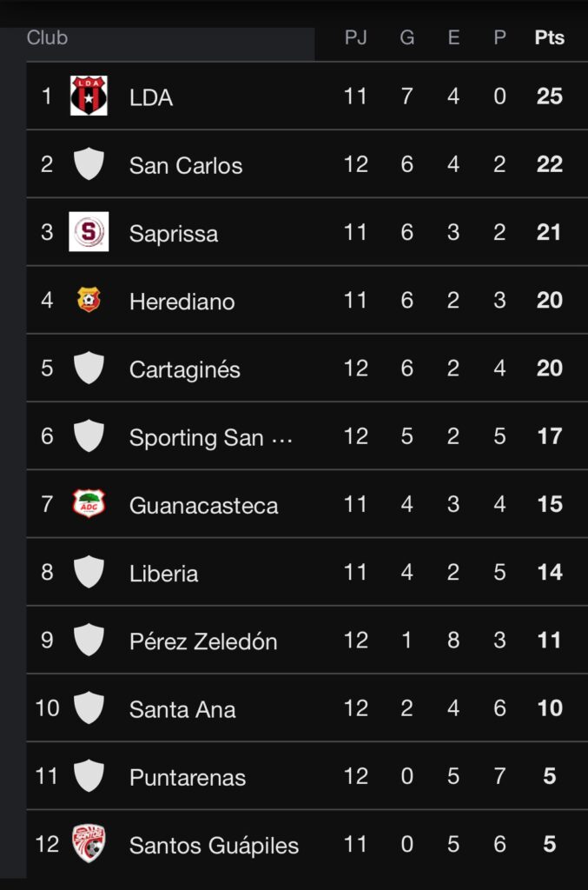Click Cartaginés placeholder shield icon
The width and height of the screenshot is (588, 890).
click(89, 368)
